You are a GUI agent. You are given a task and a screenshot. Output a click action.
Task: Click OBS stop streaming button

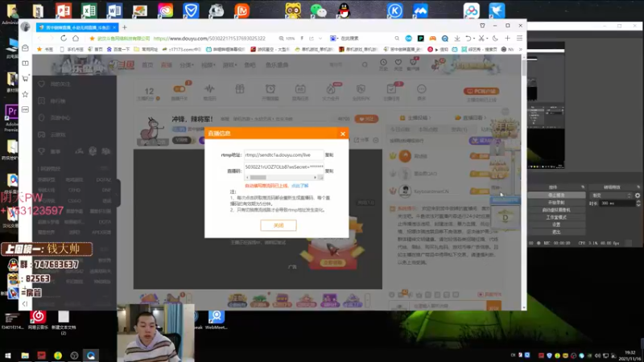556,195
